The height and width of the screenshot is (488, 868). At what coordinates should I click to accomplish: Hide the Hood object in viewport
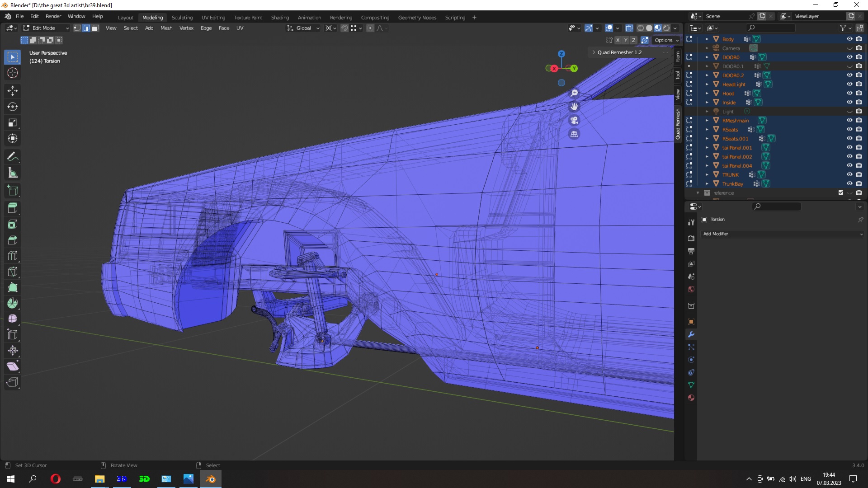pos(849,93)
